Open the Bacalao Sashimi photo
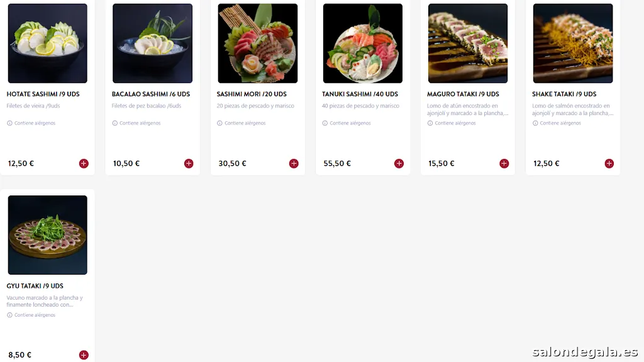The width and height of the screenshot is (644, 362). (152, 43)
